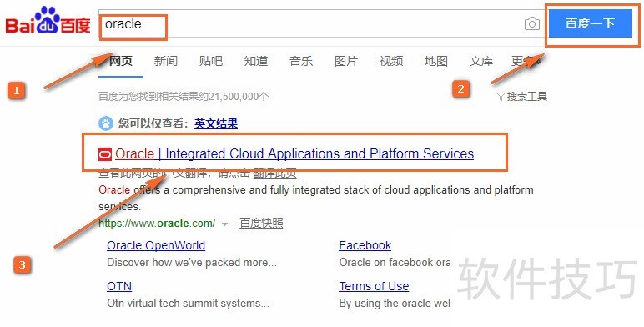644x327 pixels.
Task: Open the Terms of Use sublink
Action: (x=374, y=286)
